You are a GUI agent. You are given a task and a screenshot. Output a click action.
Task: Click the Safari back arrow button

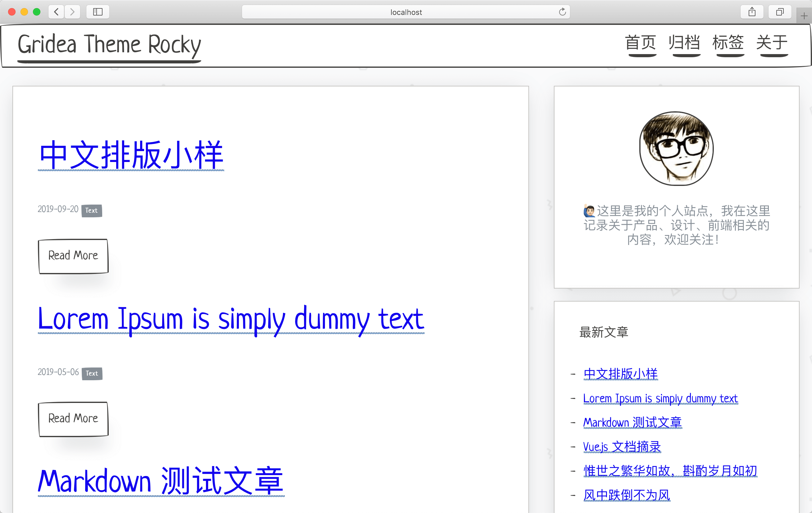coord(56,12)
